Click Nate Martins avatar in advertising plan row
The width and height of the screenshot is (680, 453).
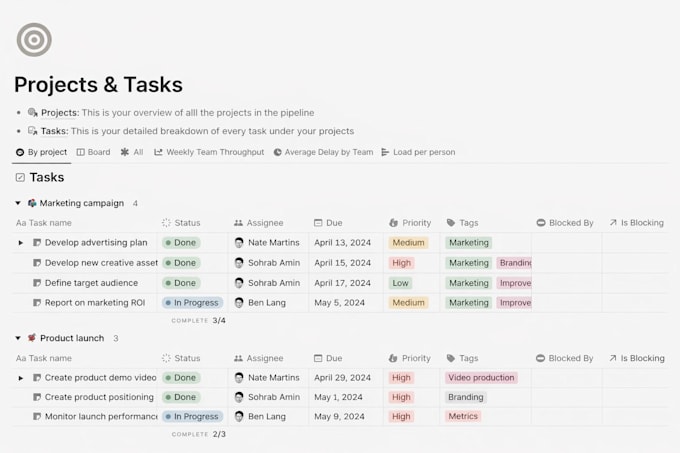[x=239, y=243]
